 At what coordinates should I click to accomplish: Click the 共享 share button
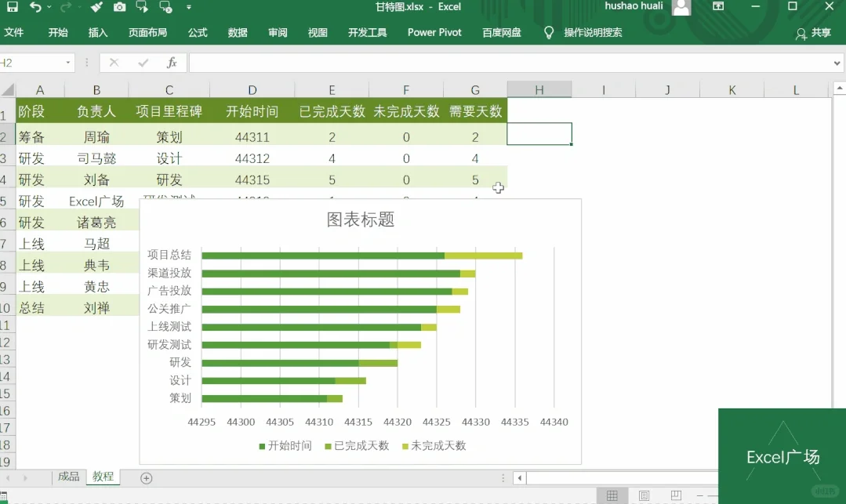(x=813, y=33)
